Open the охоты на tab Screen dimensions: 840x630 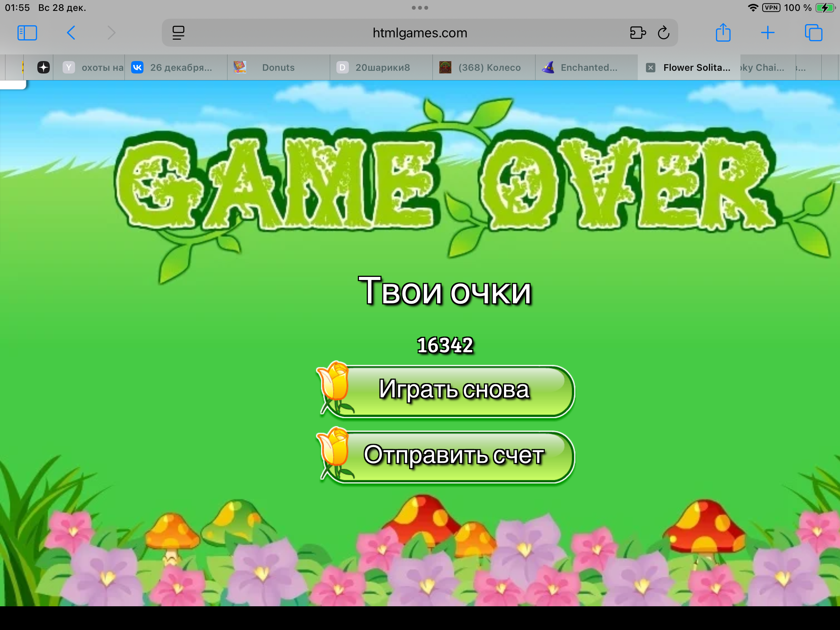click(102, 68)
